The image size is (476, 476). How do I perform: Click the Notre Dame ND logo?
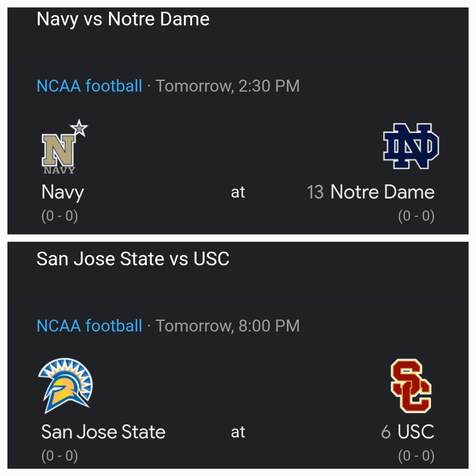click(x=411, y=146)
